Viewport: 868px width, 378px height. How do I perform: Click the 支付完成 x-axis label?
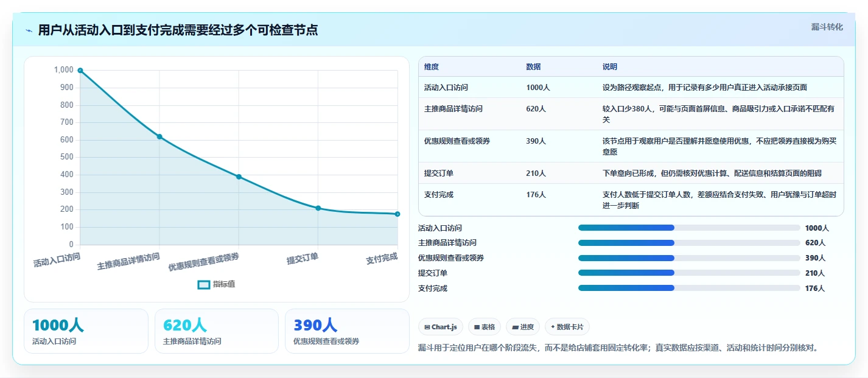point(382,259)
